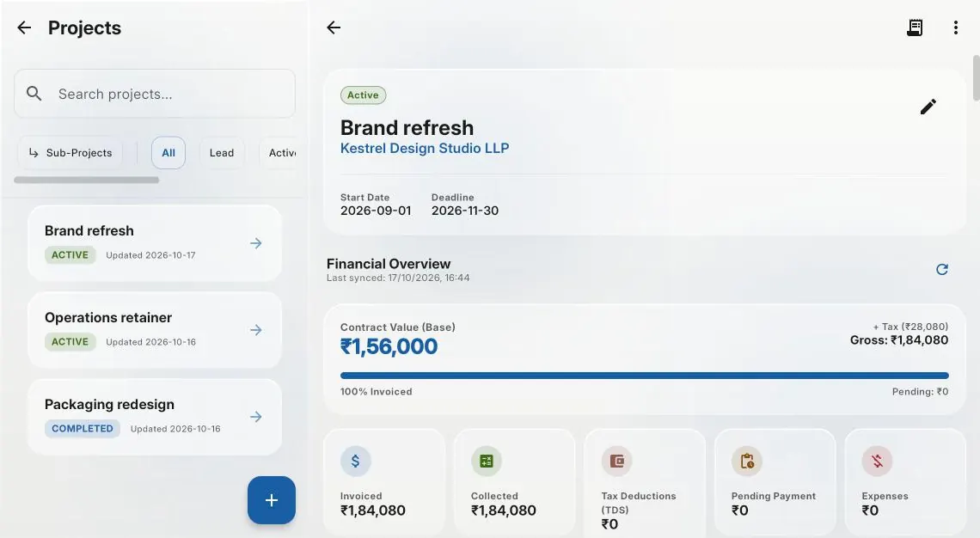The width and height of the screenshot is (980, 538).
Task: Open the three-dot overflow menu
Action: point(956,28)
